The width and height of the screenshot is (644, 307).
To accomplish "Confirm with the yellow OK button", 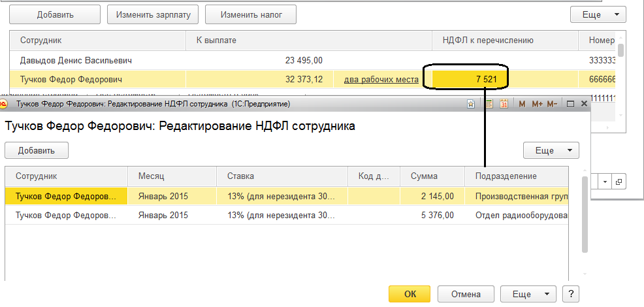I will click(410, 294).
